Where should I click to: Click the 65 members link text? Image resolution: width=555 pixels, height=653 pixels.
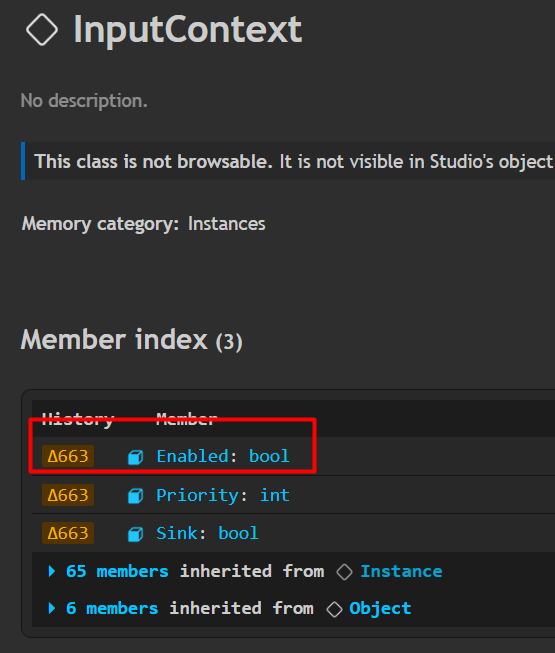pos(117,571)
